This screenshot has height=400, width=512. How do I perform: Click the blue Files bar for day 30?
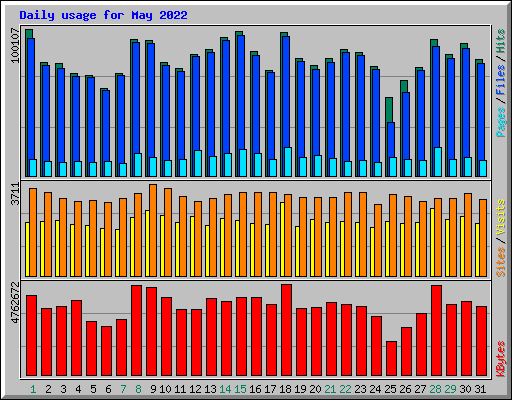(x=466, y=103)
